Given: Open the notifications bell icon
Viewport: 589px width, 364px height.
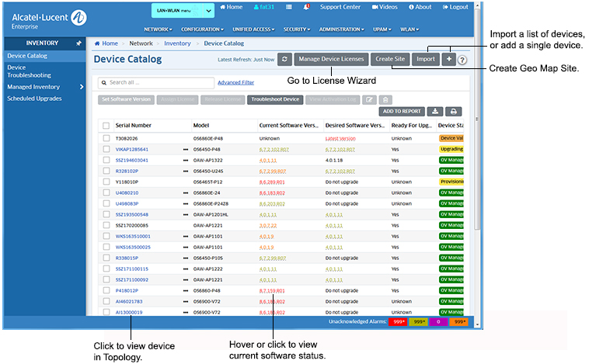Looking at the screenshot, I should (306, 7).
